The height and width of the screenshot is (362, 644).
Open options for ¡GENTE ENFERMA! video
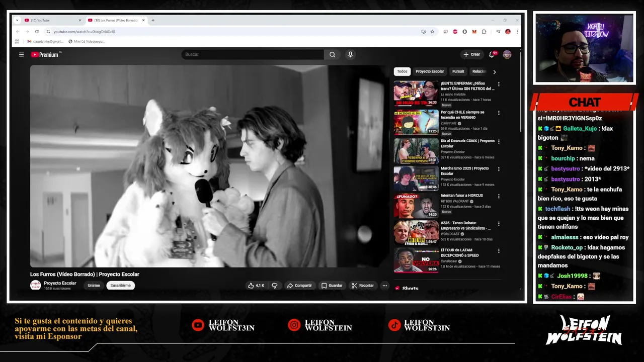[x=499, y=84]
